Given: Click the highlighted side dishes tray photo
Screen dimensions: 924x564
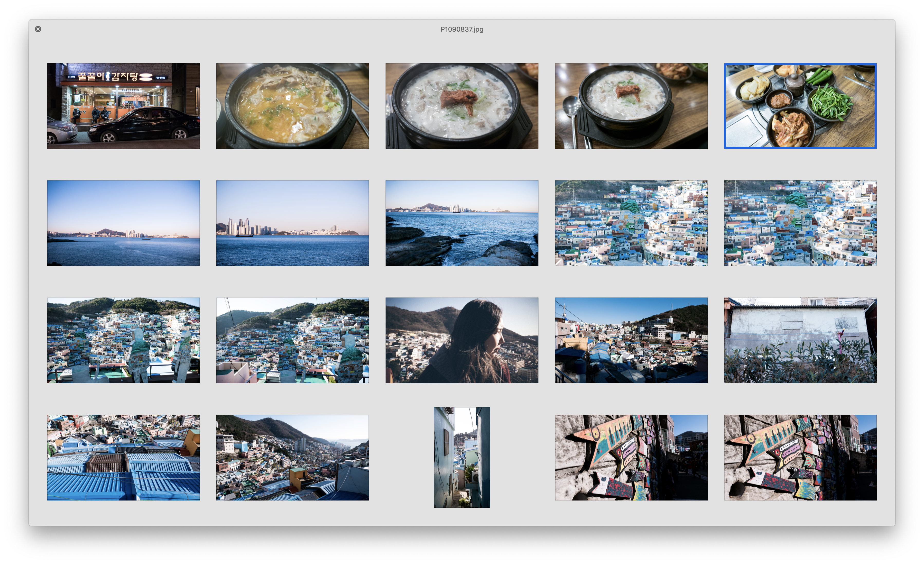Looking at the screenshot, I should (800, 106).
